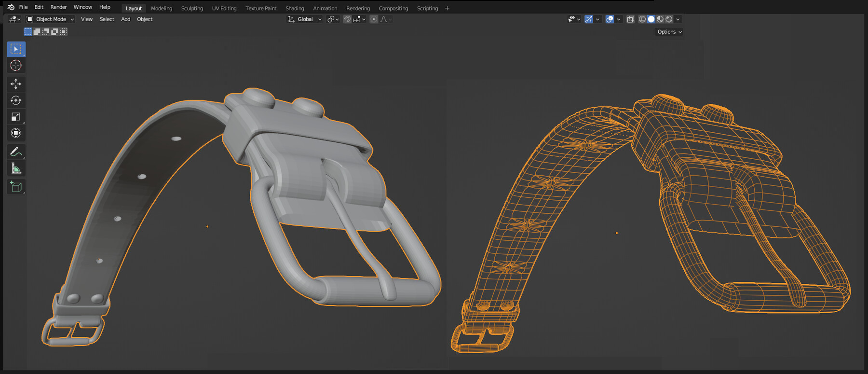
Task: Switch to the Rendering workspace tab
Action: coord(358,8)
